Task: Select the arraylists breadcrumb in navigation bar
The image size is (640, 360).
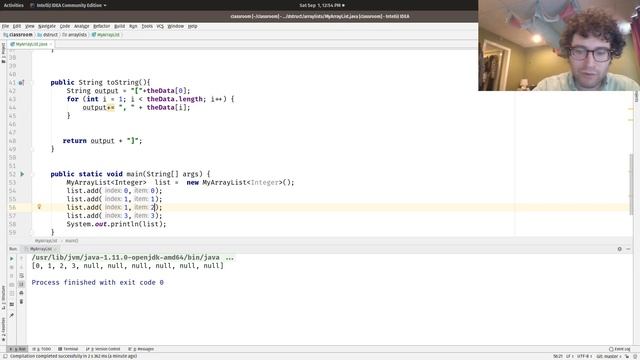Action: pos(75,35)
